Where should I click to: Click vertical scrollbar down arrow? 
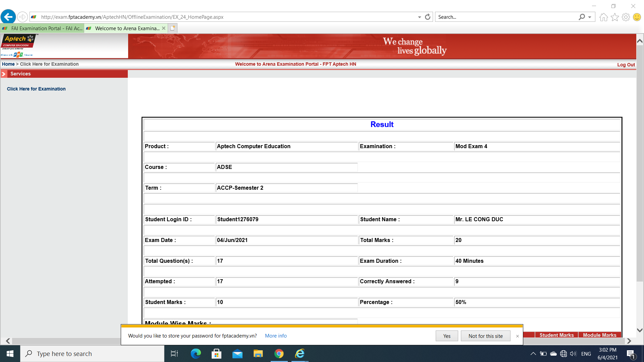click(640, 330)
